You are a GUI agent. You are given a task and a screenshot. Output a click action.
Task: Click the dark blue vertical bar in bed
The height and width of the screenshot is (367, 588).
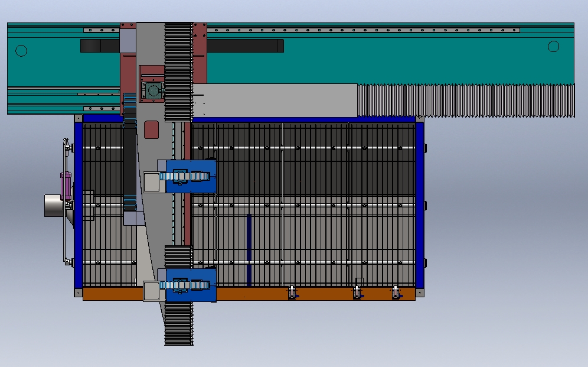(249, 251)
